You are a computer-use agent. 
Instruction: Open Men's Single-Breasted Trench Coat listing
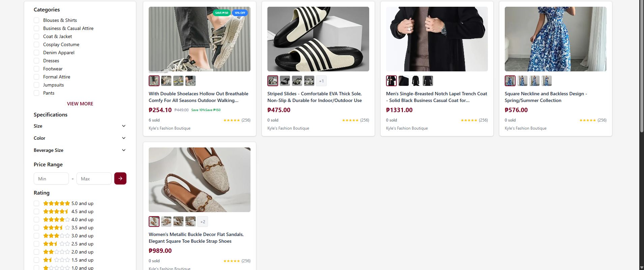click(x=436, y=97)
